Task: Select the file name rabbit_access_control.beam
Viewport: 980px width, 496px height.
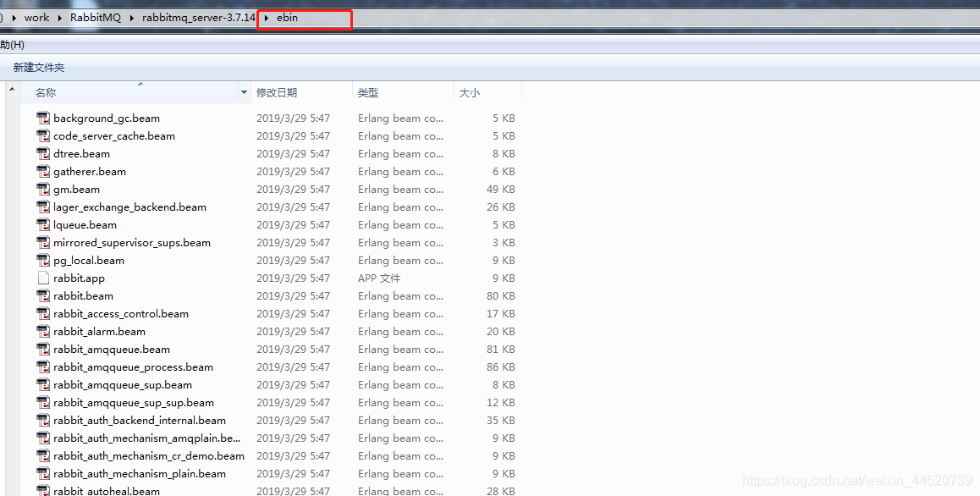Action: 121,313
